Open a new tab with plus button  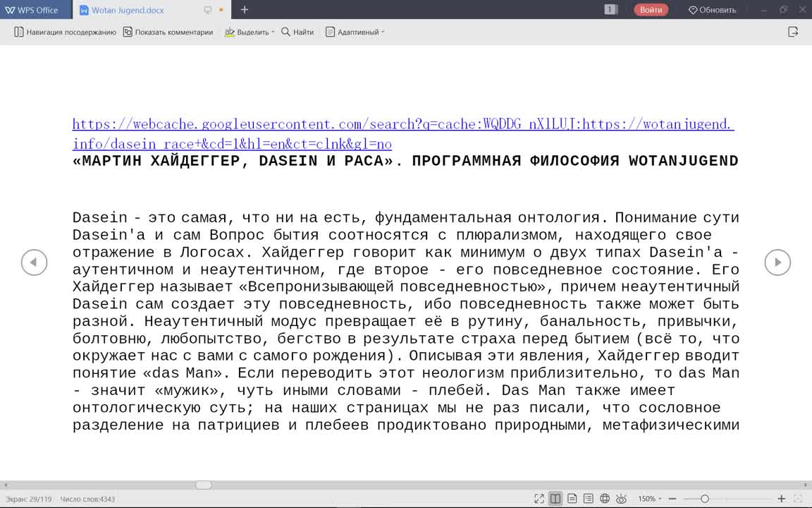(x=245, y=9)
